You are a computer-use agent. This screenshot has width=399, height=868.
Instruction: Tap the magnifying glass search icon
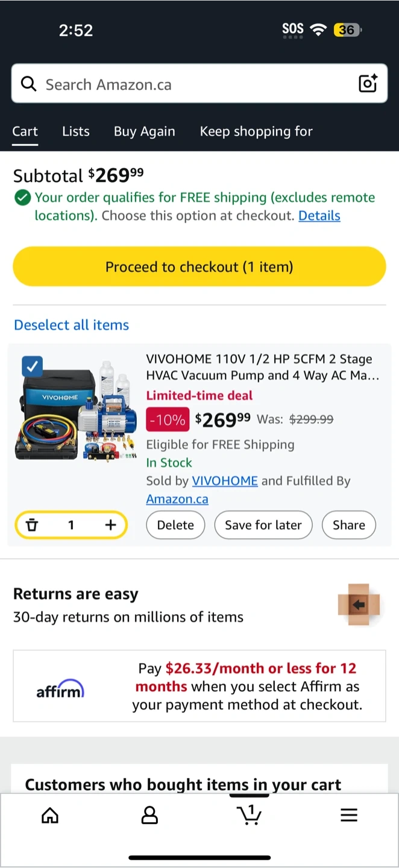point(28,84)
